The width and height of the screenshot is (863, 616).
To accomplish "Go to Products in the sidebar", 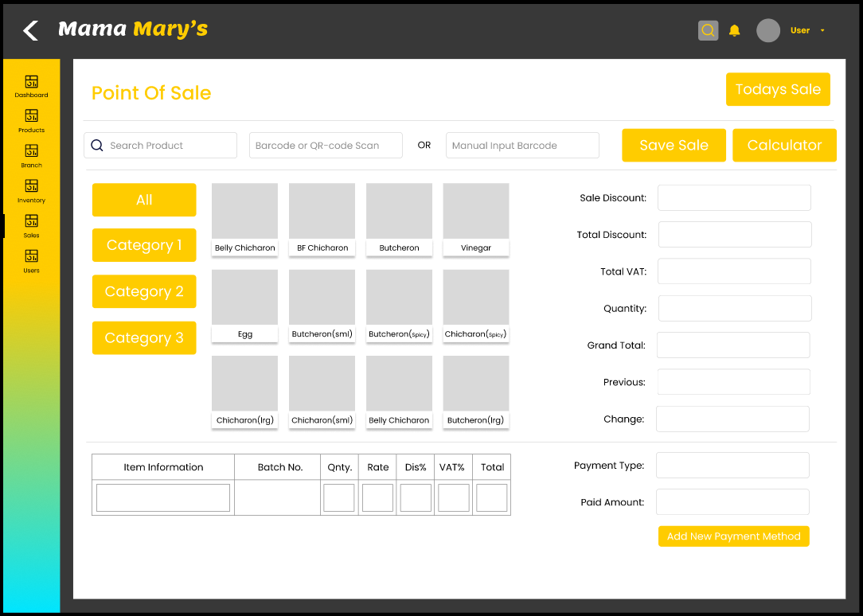I will [31, 117].
